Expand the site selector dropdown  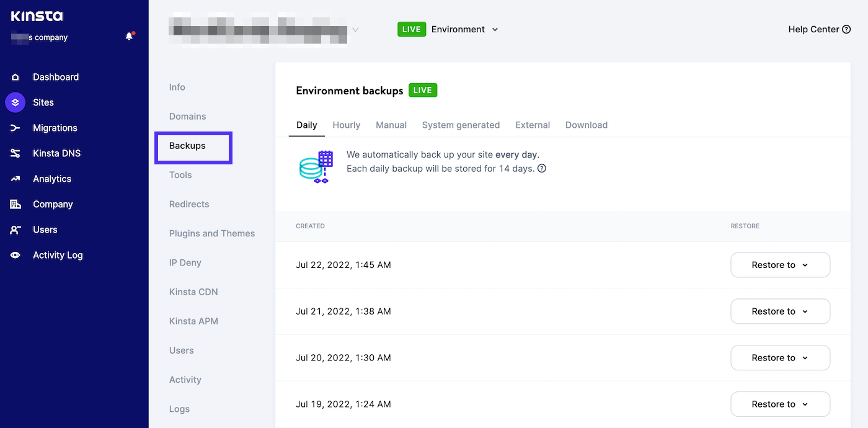(355, 29)
